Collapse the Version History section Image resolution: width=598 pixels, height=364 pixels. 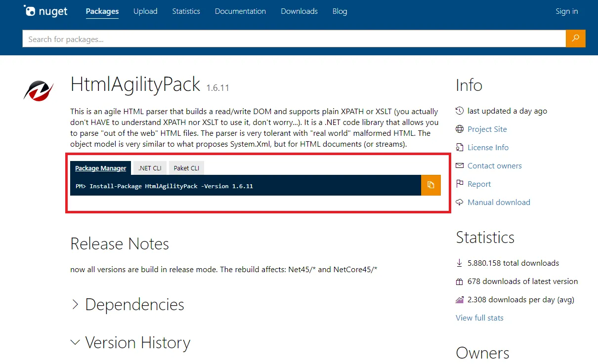(x=130, y=342)
